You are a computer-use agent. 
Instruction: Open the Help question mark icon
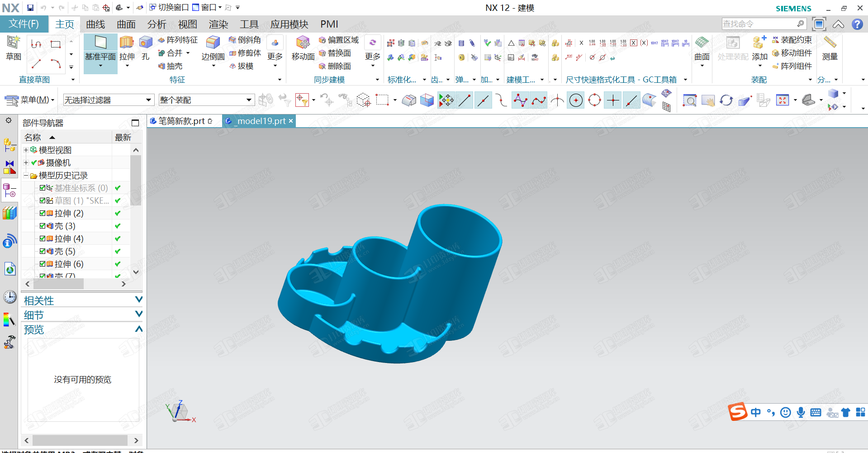857,24
